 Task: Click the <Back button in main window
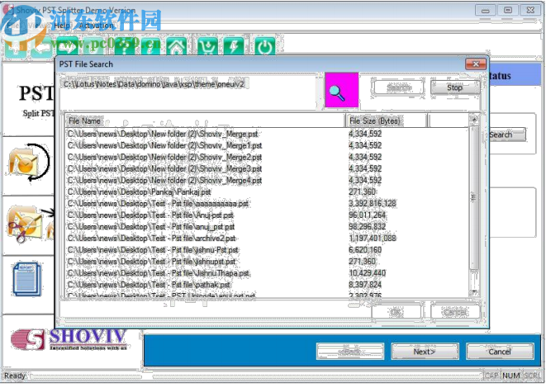point(350,352)
